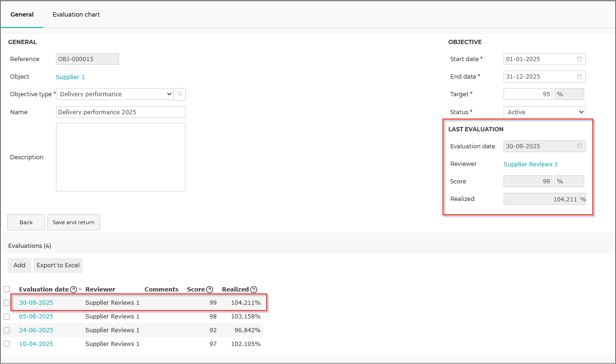616x364 pixels.
Task: Click the Name input field
Action: pos(120,112)
